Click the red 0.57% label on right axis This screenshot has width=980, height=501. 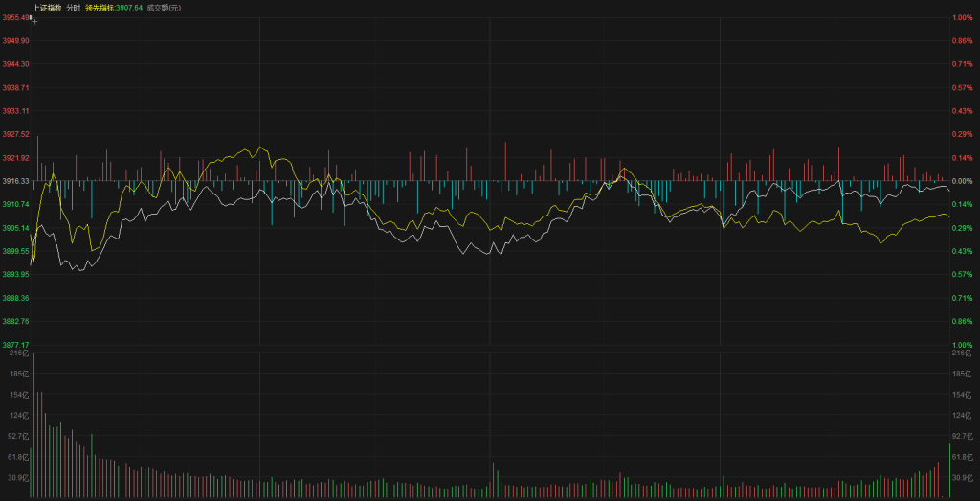tap(962, 87)
